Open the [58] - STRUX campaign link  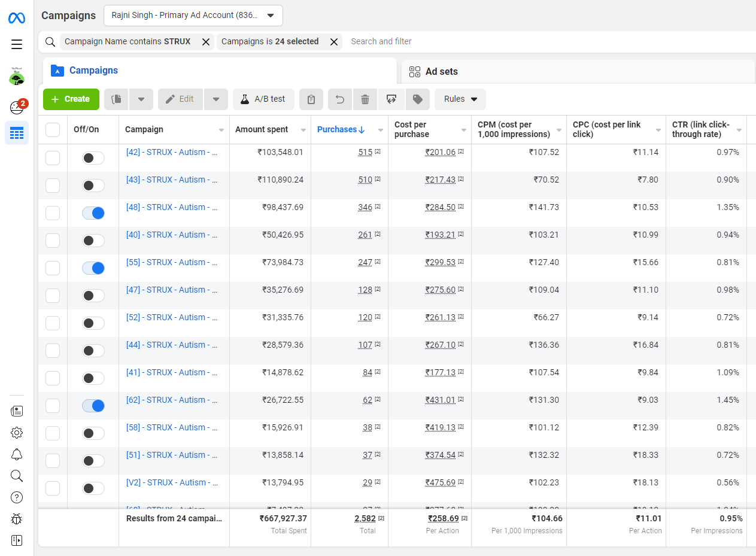click(x=172, y=427)
